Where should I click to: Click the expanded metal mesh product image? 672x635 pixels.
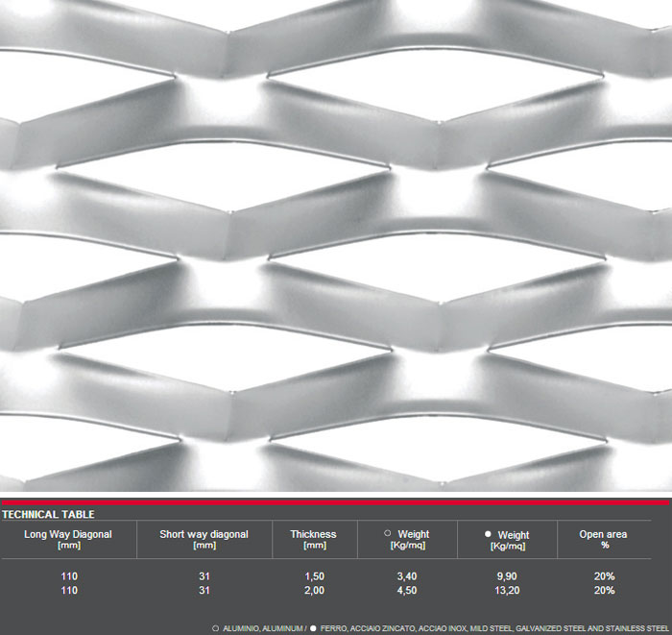336,246
